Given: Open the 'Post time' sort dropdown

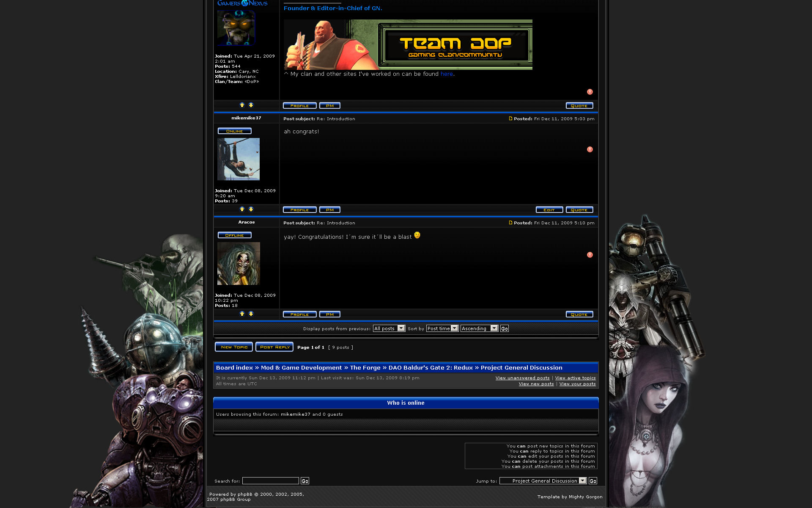Looking at the screenshot, I should click(x=442, y=329).
